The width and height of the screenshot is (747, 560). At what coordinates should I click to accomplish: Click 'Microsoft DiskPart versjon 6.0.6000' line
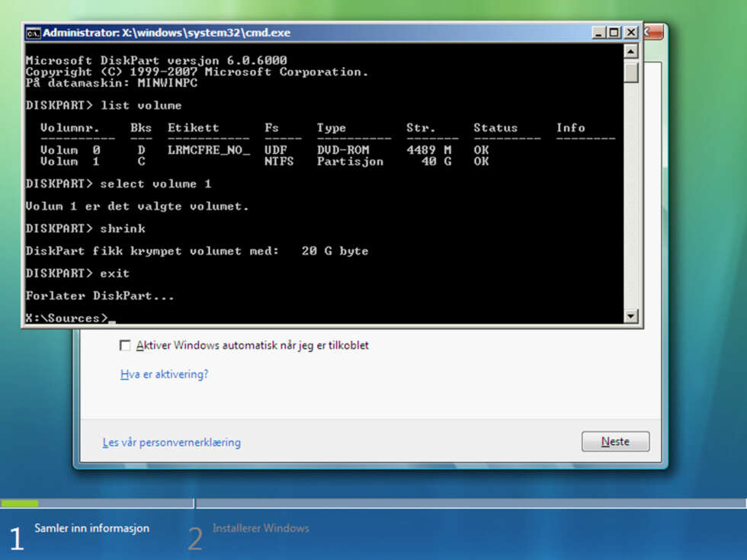click(156, 60)
